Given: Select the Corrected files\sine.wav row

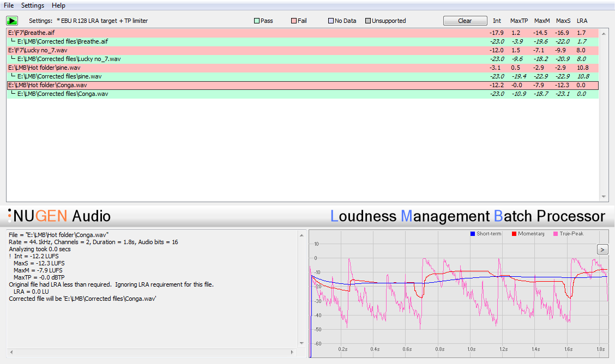Looking at the screenshot, I should click(303, 76).
